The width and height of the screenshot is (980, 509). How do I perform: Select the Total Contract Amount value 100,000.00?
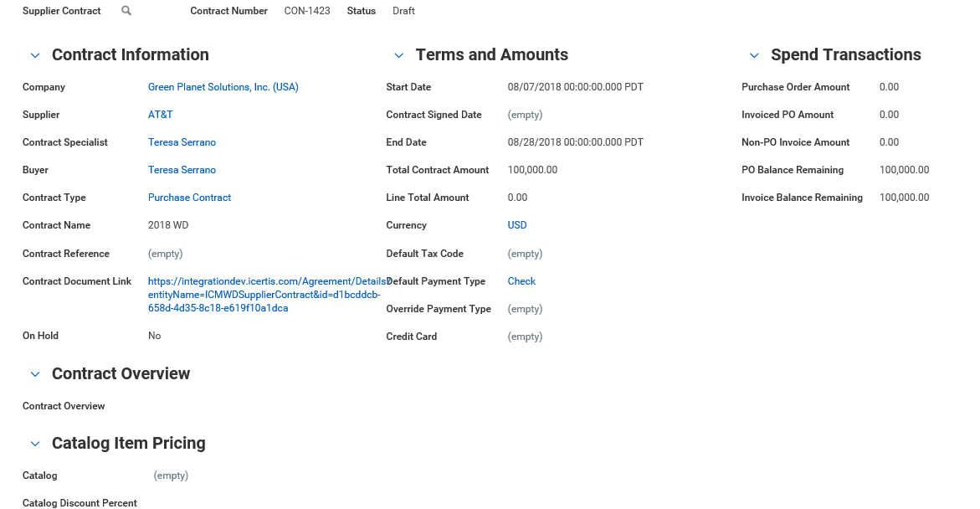pyautogui.click(x=532, y=170)
